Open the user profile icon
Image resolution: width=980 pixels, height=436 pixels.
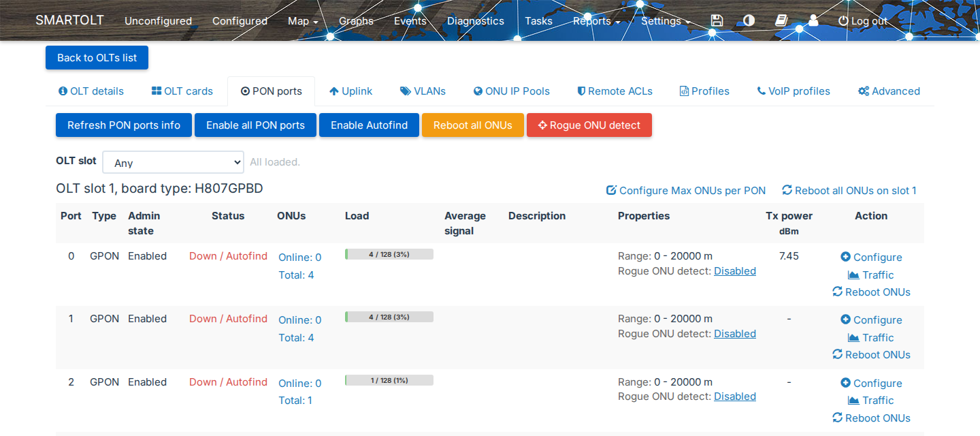[813, 20]
